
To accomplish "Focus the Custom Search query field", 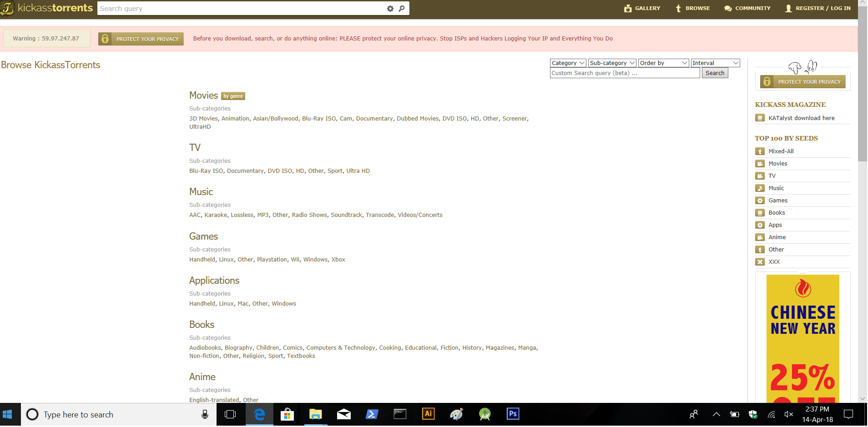I will tap(625, 73).
